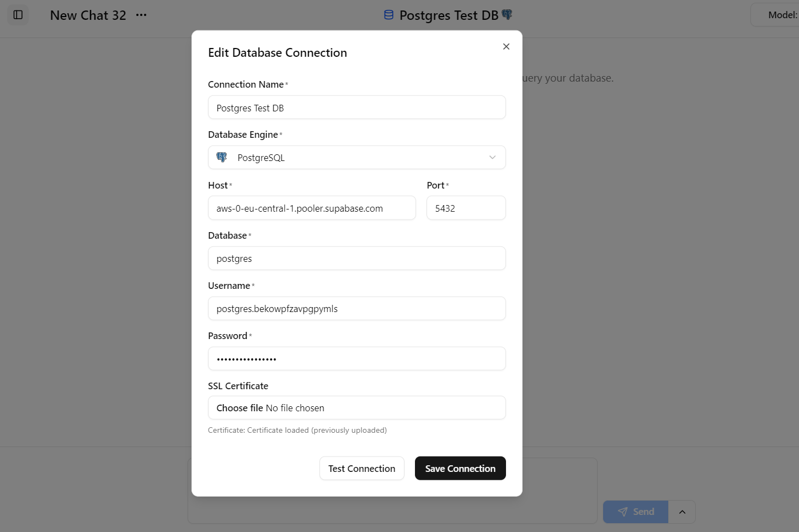
Task: Expand the chevron next to the Send button
Action: pyautogui.click(x=682, y=512)
